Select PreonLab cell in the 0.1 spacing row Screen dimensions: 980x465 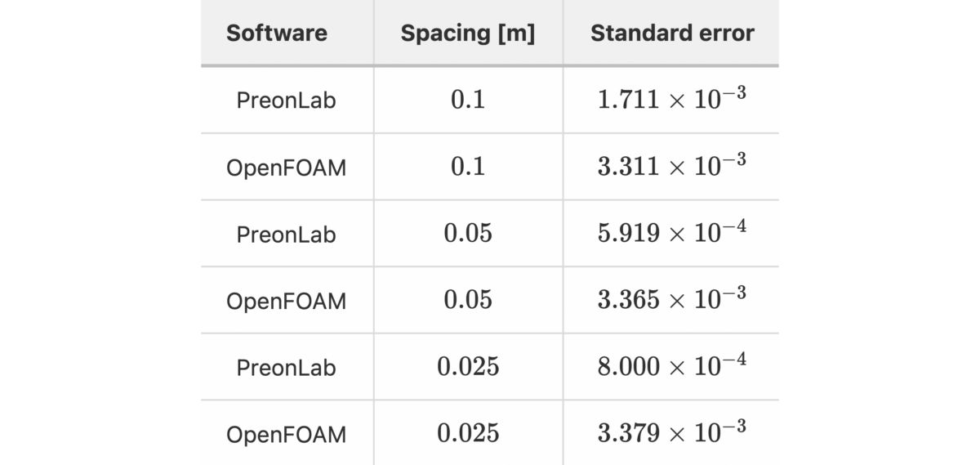tap(286, 101)
